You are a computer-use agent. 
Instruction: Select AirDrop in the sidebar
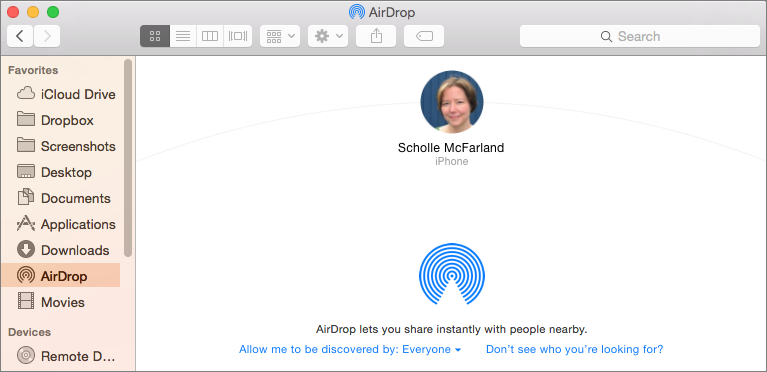tap(61, 276)
